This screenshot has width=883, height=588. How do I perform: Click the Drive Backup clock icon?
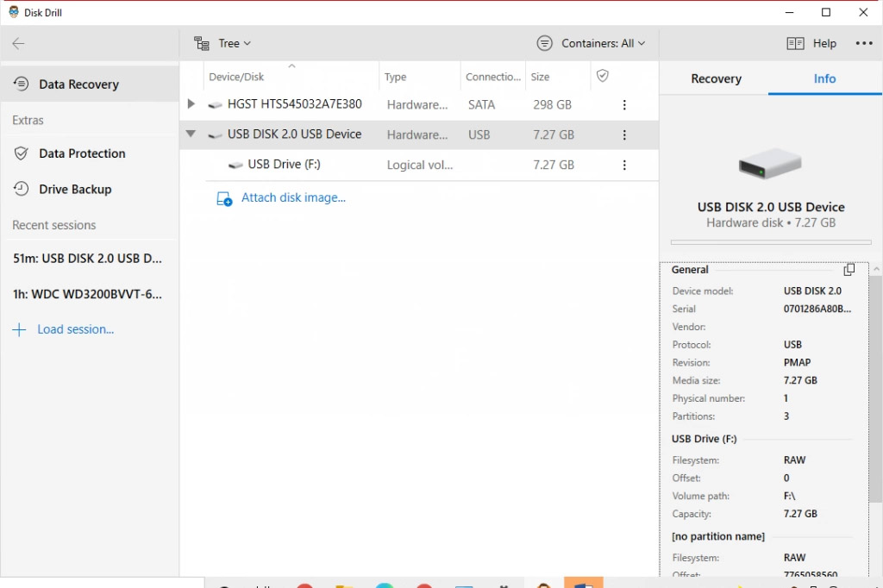tap(21, 189)
